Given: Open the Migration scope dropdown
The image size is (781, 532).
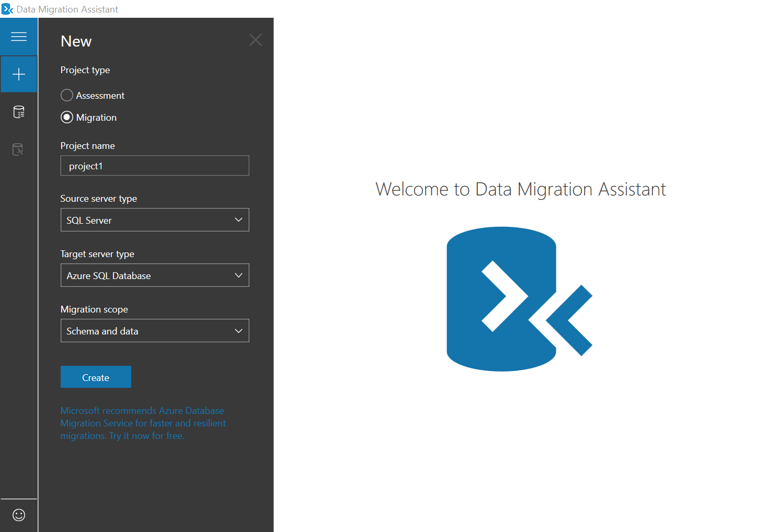Looking at the screenshot, I should point(155,331).
